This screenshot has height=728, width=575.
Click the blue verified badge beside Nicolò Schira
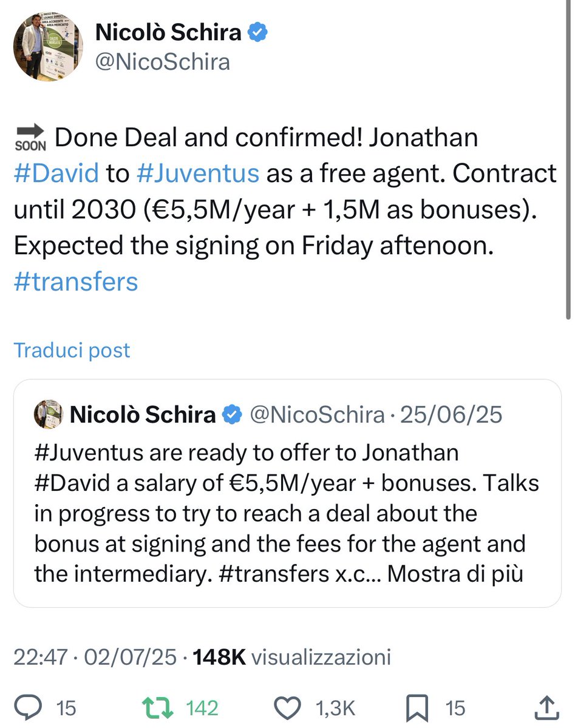[x=259, y=32]
